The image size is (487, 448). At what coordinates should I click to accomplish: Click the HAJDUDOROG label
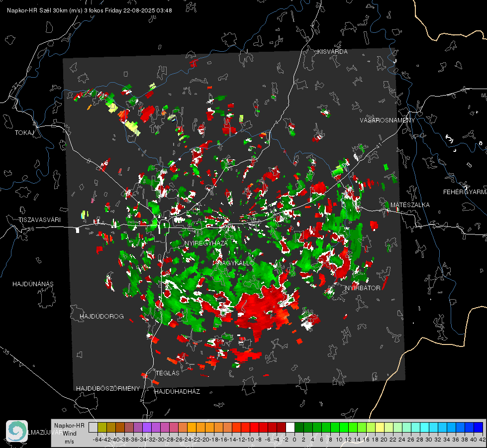[101, 317]
